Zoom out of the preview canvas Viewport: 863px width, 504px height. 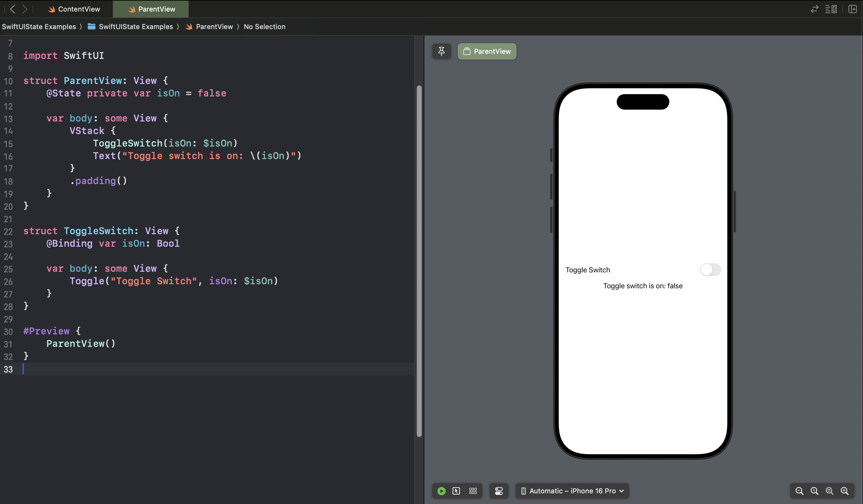(x=799, y=491)
